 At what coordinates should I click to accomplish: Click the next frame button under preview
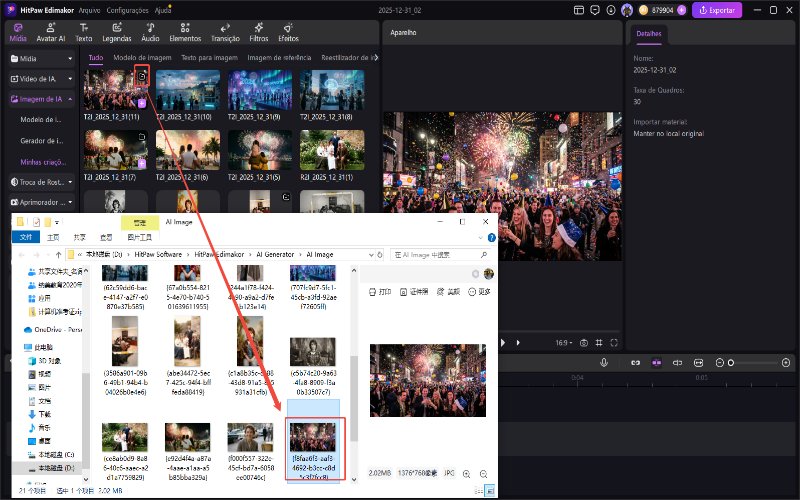point(518,343)
